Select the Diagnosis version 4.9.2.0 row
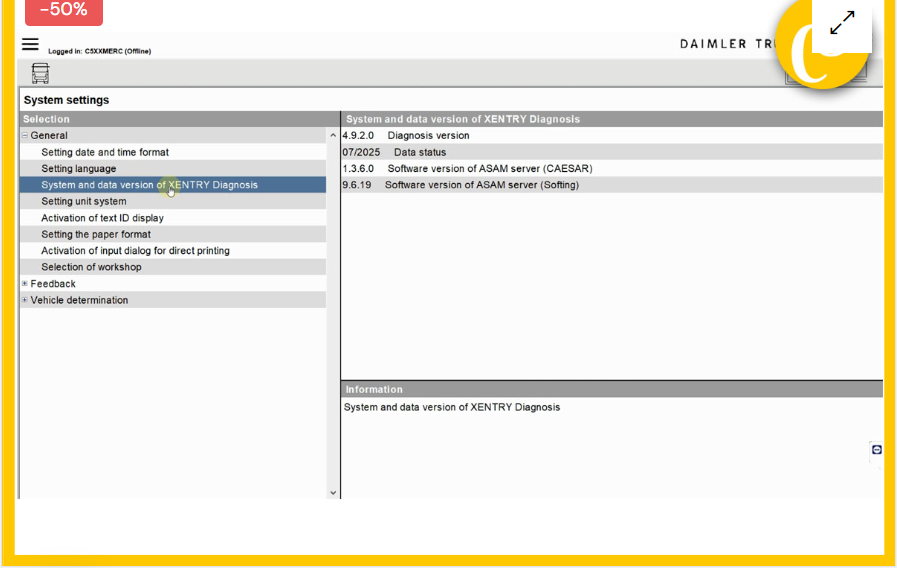This screenshot has width=897, height=568. (428, 135)
